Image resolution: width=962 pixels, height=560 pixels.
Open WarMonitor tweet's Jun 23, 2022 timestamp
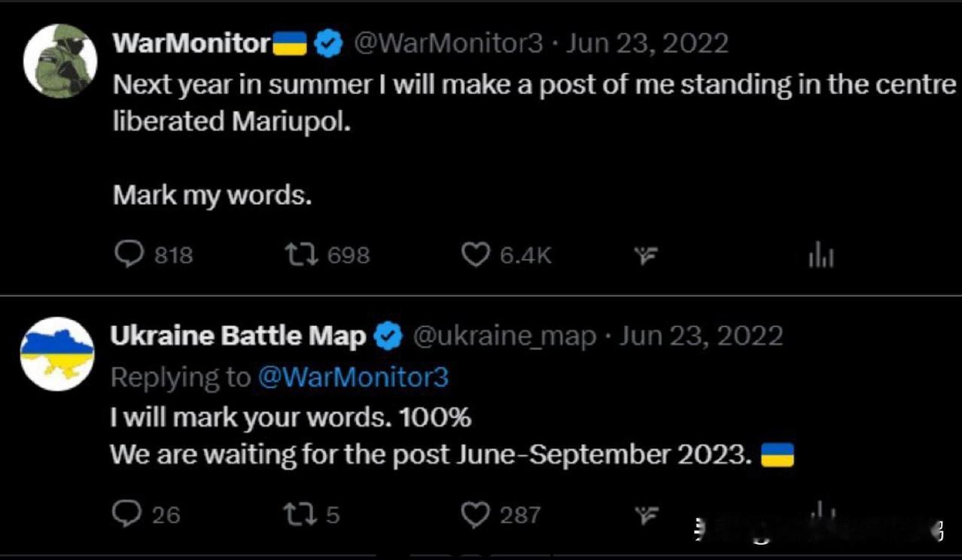coord(647,44)
